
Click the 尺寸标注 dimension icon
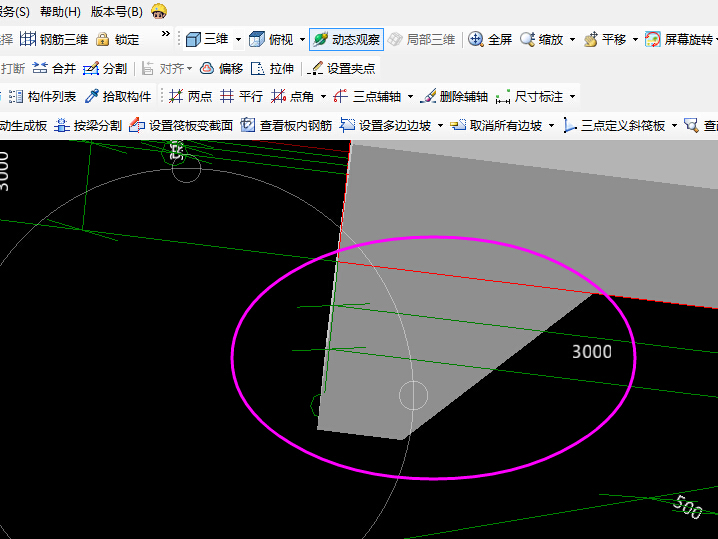(x=503, y=97)
